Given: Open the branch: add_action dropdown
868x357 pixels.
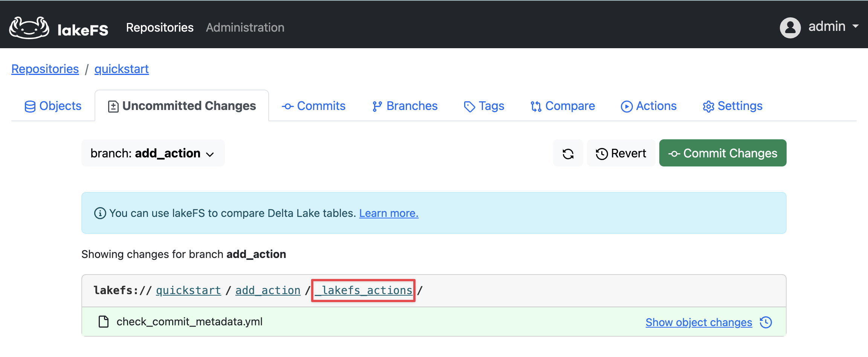Looking at the screenshot, I should click(x=152, y=153).
